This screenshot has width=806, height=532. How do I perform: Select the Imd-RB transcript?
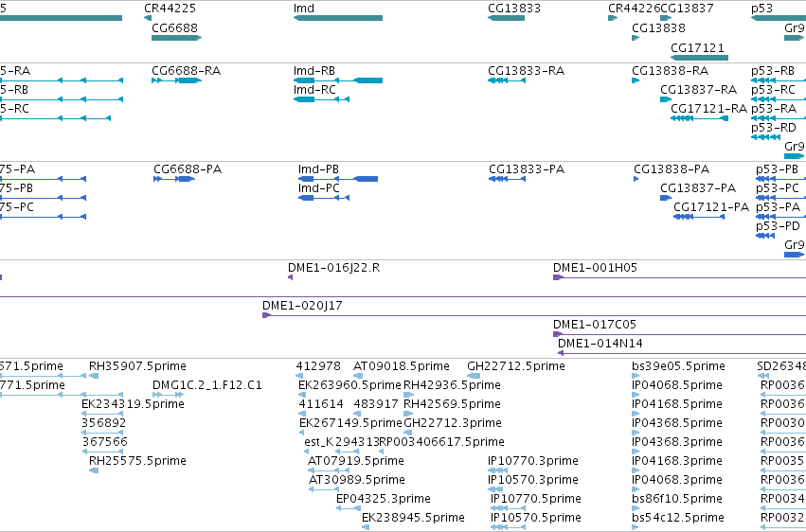[338, 80]
